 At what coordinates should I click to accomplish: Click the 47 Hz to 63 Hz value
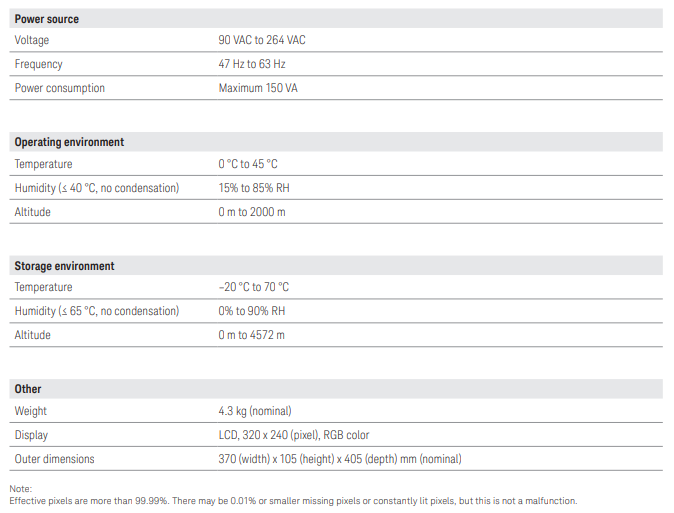(252, 64)
